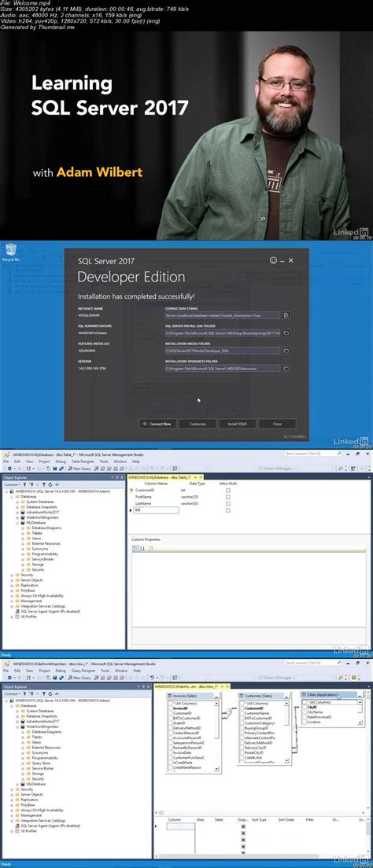Select Integration Services Catalogs in WideWorldImporters window
The image size is (373, 868).
tap(42, 820)
